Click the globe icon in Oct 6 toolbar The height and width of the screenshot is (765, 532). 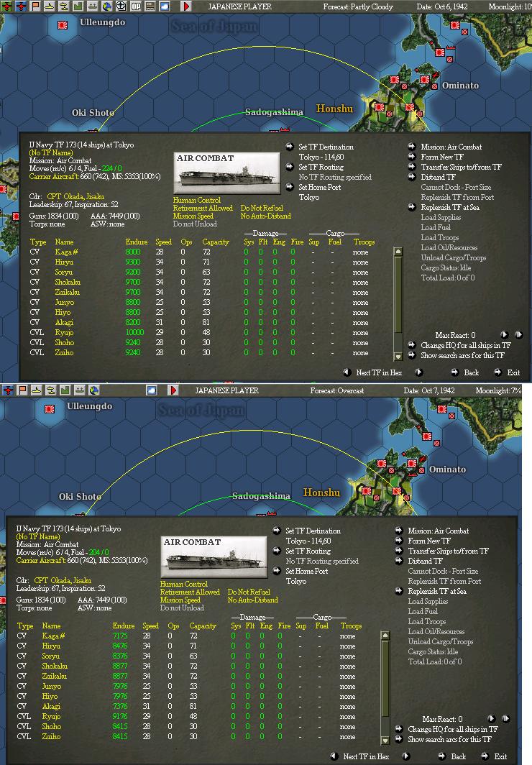click(x=106, y=6)
